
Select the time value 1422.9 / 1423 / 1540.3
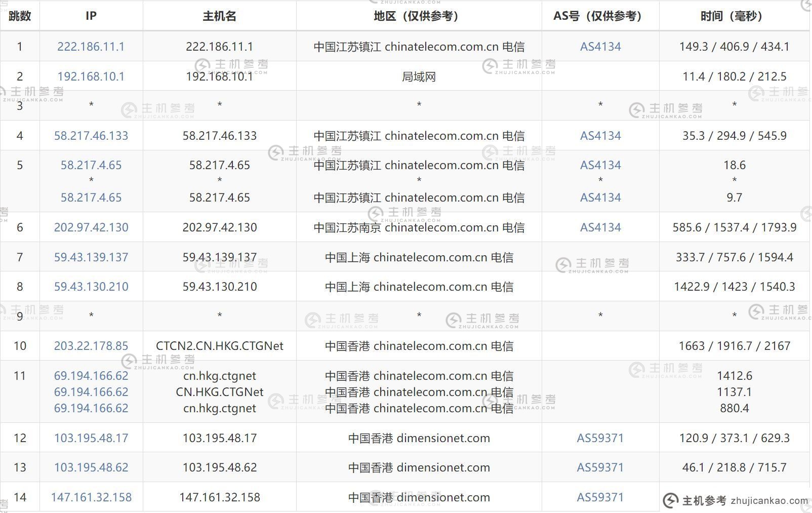(x=735, y=287)
